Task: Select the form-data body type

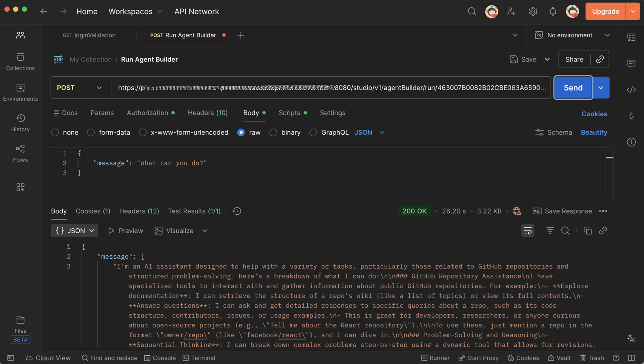Action: pos(91,132)
